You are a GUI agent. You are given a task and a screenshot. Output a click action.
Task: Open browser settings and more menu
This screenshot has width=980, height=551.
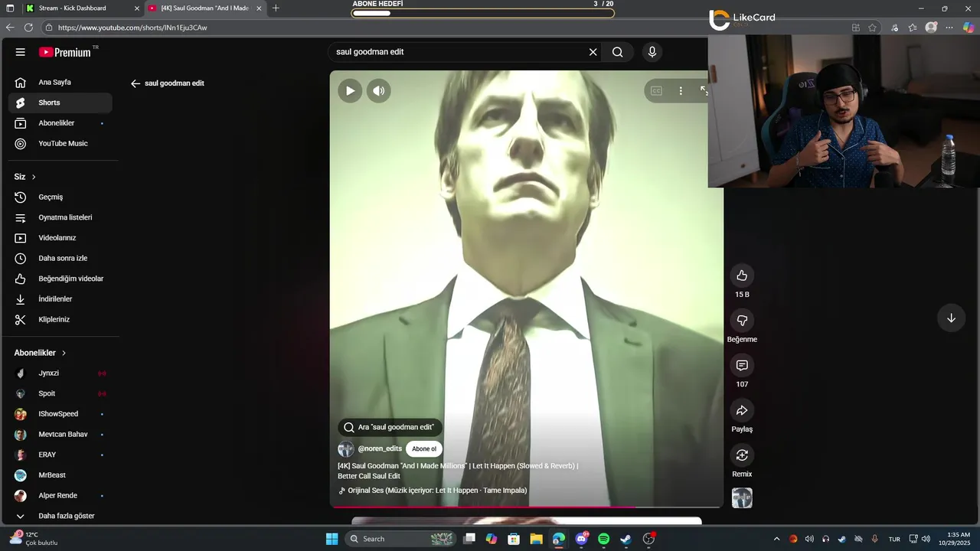click(949, 28)
